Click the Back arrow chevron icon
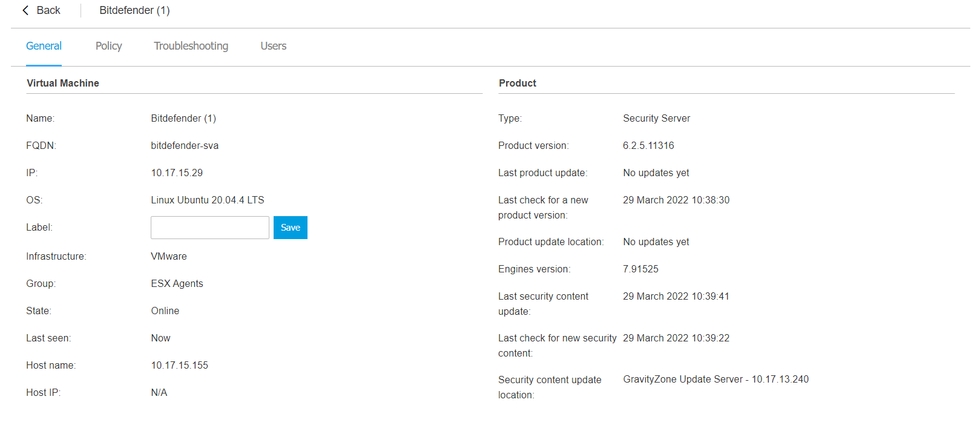 [25, 10]
